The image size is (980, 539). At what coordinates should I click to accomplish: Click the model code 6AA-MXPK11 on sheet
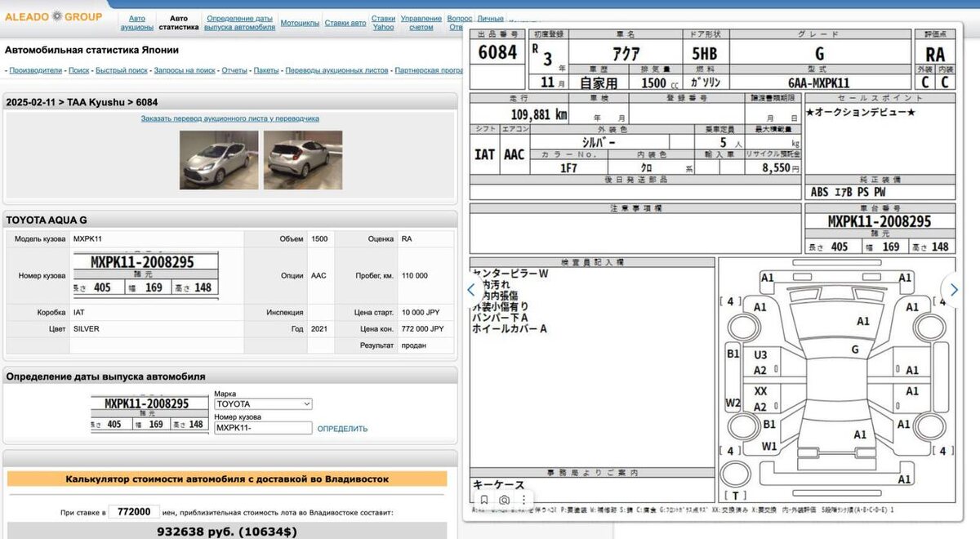coord(819,82)
